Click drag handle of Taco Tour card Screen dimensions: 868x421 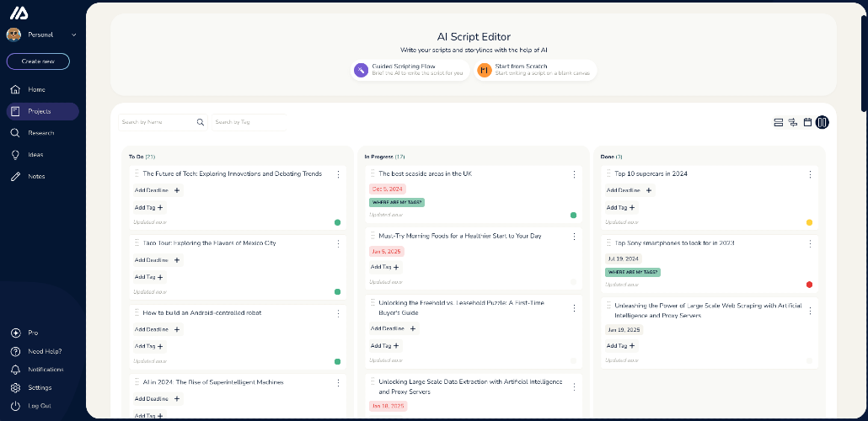(x=137, y=242)
